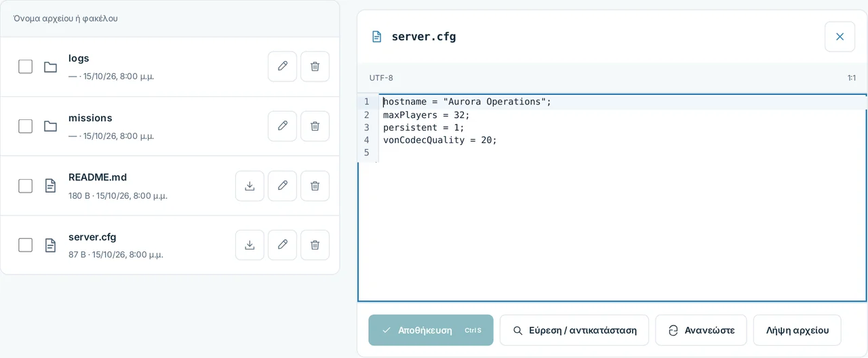Close the server.cfg editor panel
Image resolution: width=868 pixels, height=358 pixels.
(x=840, y=37)
